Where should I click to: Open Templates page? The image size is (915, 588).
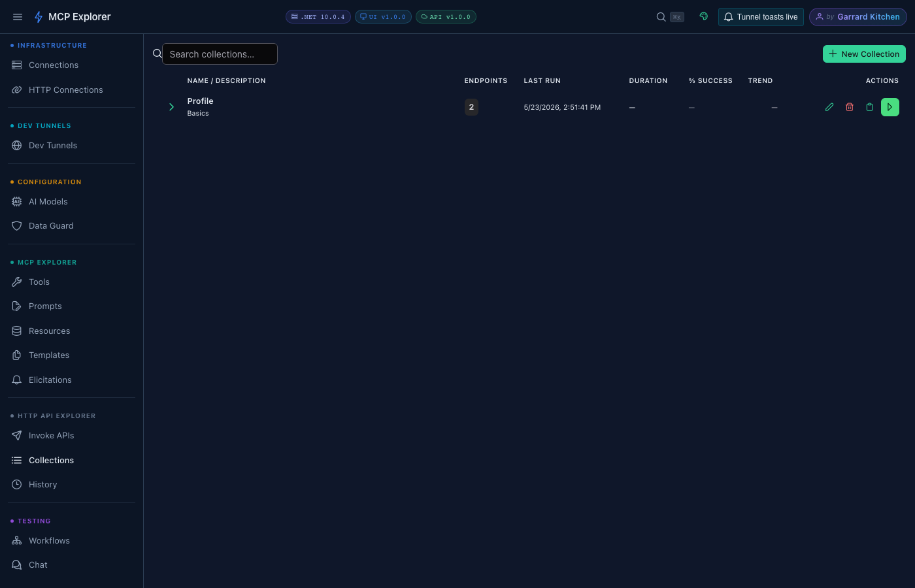[x=72, y=355]
